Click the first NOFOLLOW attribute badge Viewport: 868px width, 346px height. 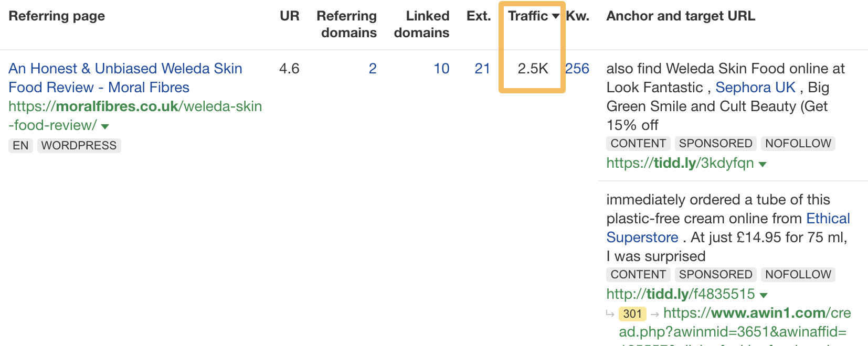click(798, 143)
